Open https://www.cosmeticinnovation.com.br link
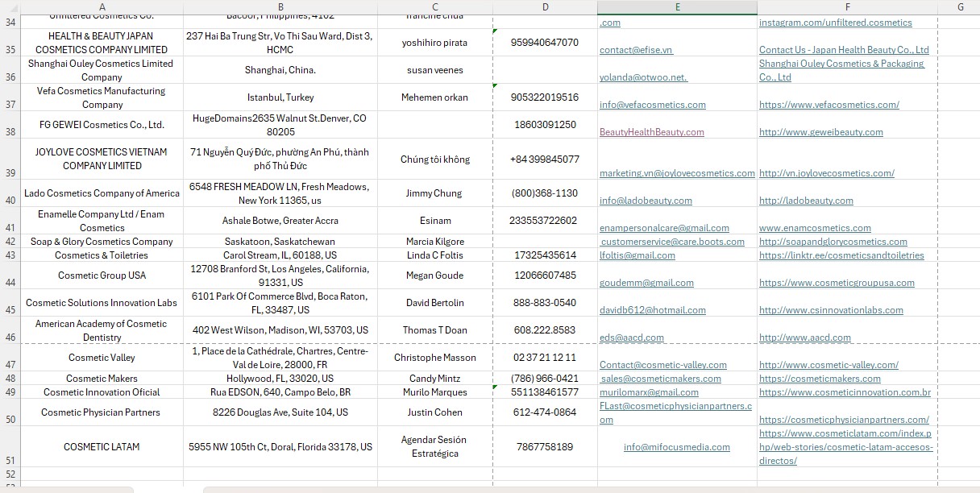 pyautogui.click(x=845, y=392)
